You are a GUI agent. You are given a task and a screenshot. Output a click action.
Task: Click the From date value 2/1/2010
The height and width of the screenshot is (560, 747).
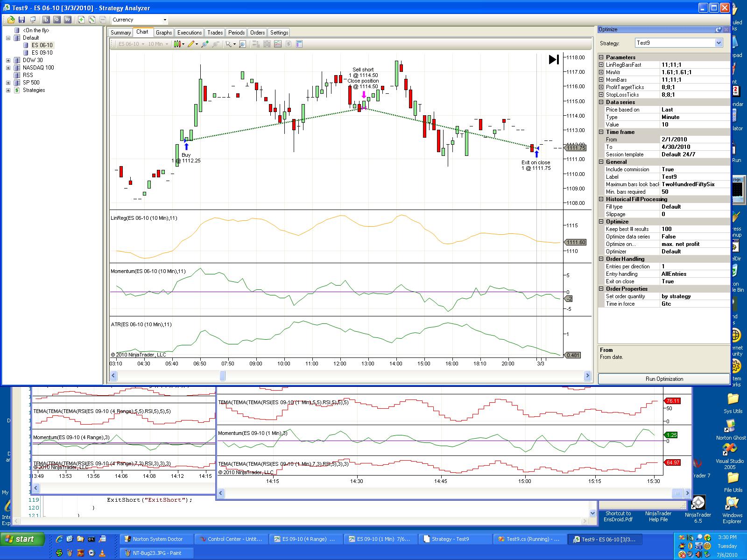[695, 140]
